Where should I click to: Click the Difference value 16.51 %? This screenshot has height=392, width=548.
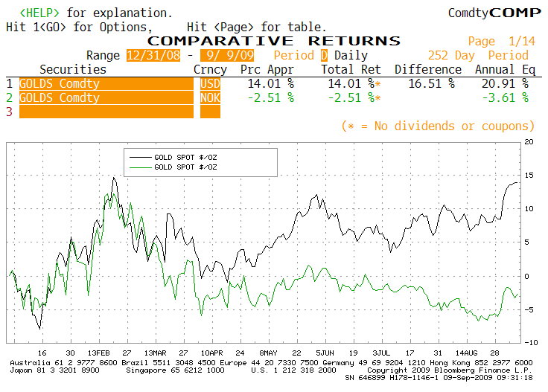coord(432,84)
